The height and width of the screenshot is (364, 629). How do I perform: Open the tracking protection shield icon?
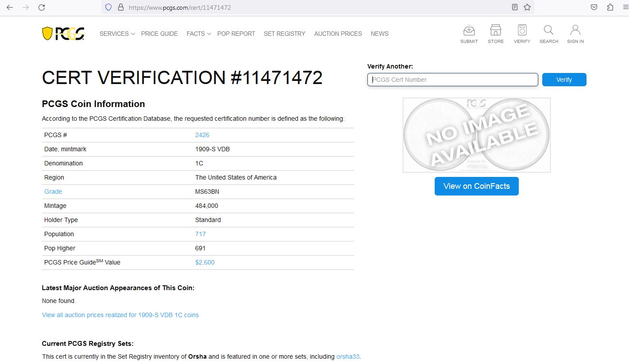coord(108,7)
